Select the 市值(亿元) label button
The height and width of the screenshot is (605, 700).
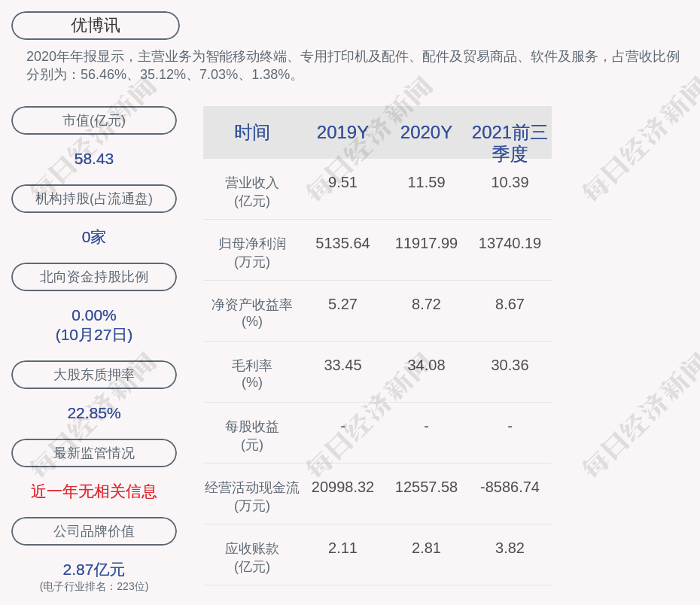click(94, 120)
